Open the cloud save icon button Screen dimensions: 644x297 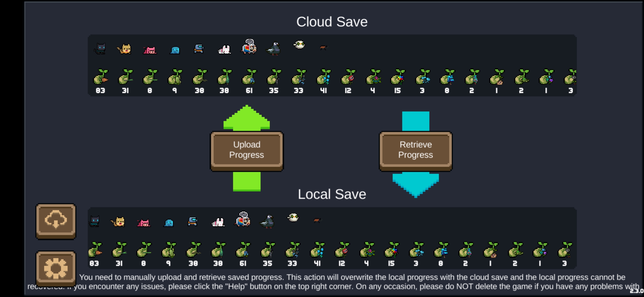click(56, 221)
